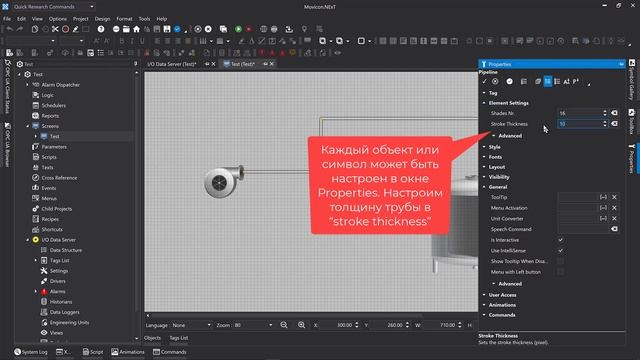The height and width of the screenshot is (360, 640).
Task: Select the Engineering Units tree item
Action: click(69, 322)
